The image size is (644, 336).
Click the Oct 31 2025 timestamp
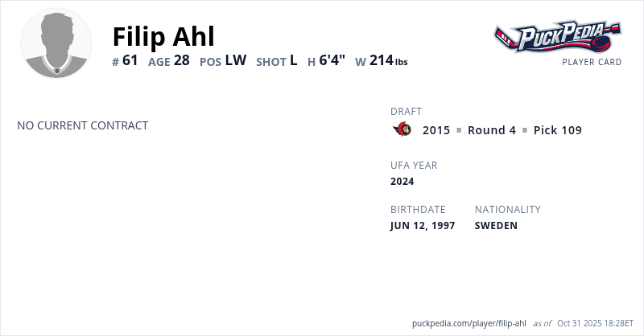(596, 323)
